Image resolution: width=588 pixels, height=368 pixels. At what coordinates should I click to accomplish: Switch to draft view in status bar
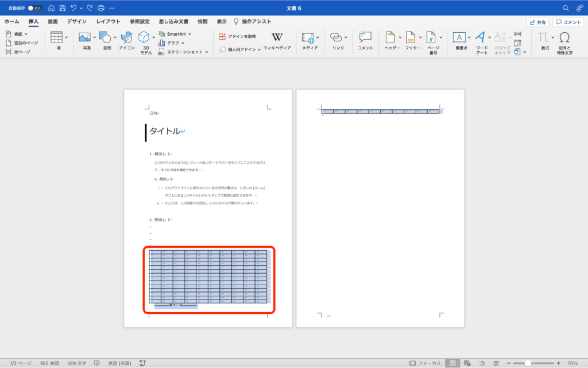497,363
